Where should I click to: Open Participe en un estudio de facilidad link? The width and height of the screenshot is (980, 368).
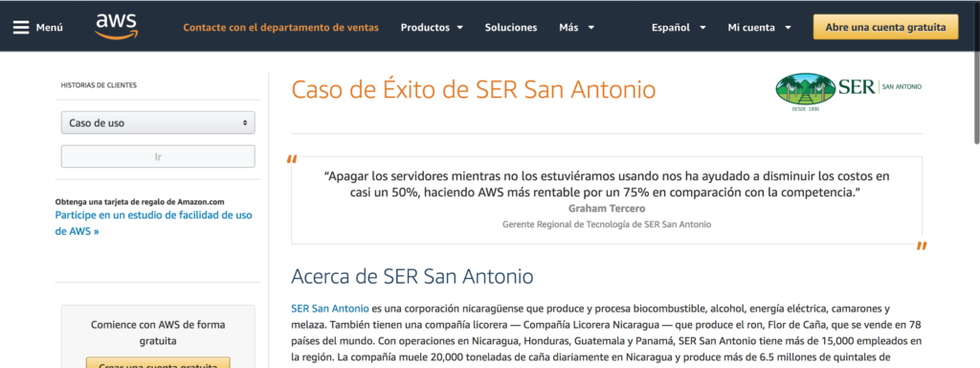154,222
